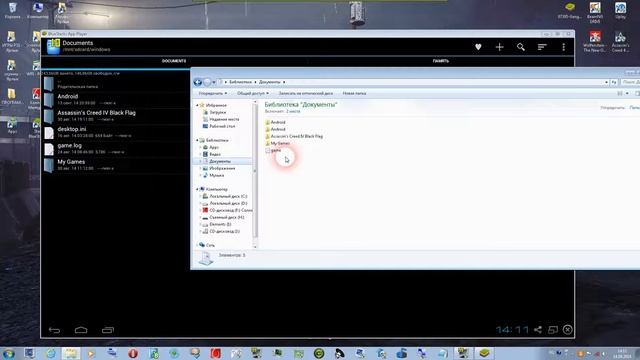Open Opera from the taskbar
This screenshot has width=640, height=360.
tap(133, 353)
